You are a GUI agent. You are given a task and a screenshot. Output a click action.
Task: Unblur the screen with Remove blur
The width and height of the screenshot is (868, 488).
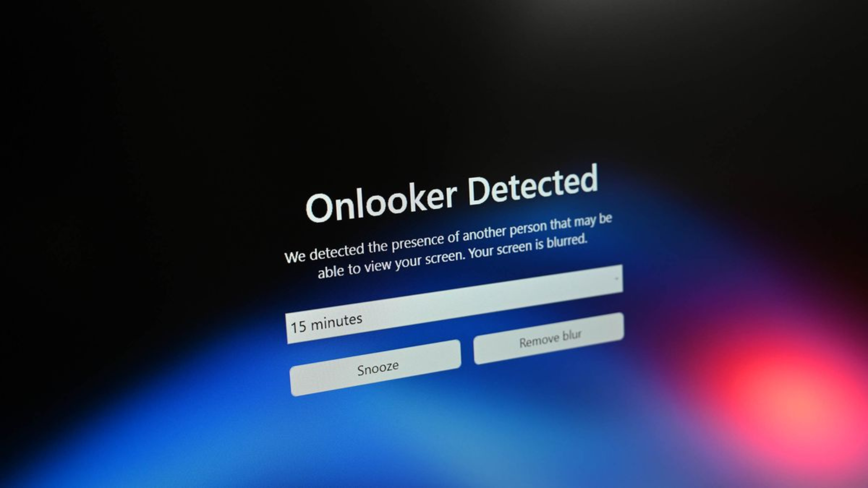(549, 338)
